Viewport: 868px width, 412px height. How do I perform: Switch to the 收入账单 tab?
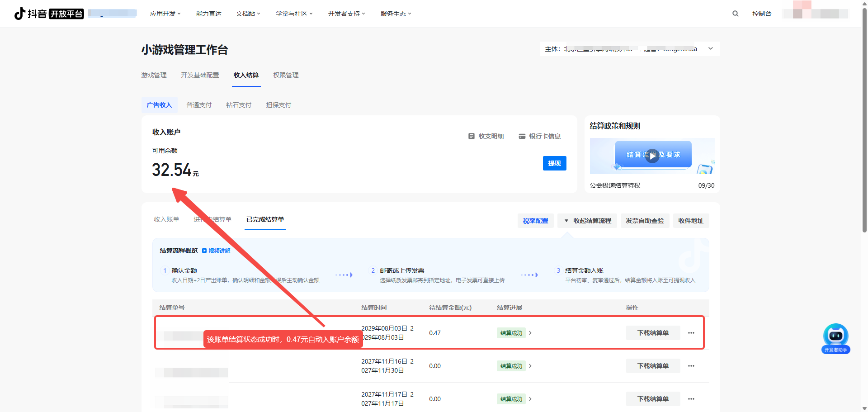[x=166, y=219]
